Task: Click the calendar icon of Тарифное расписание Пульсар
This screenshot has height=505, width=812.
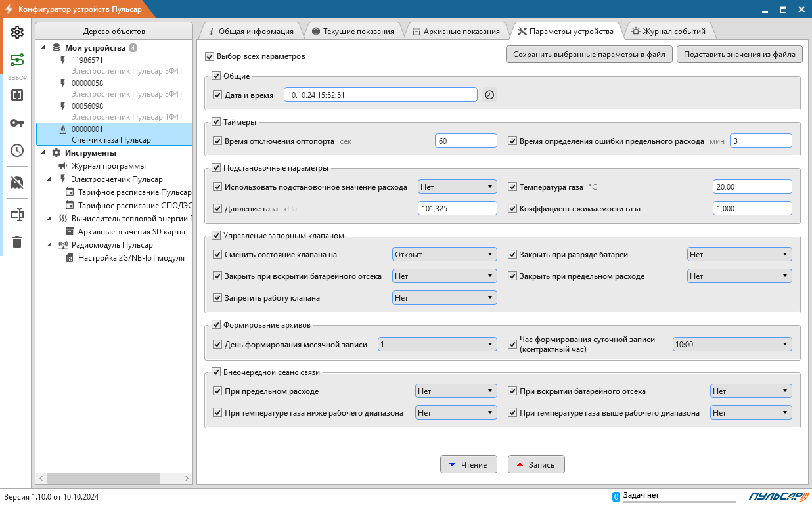Action: [x=70, y=192]
